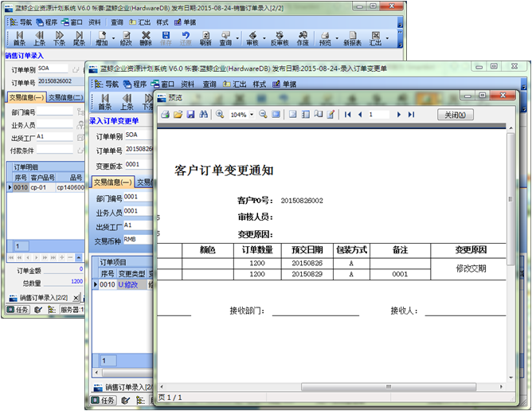
Task: Click the printer icon in preview toolbar
Action: point(165,115)
